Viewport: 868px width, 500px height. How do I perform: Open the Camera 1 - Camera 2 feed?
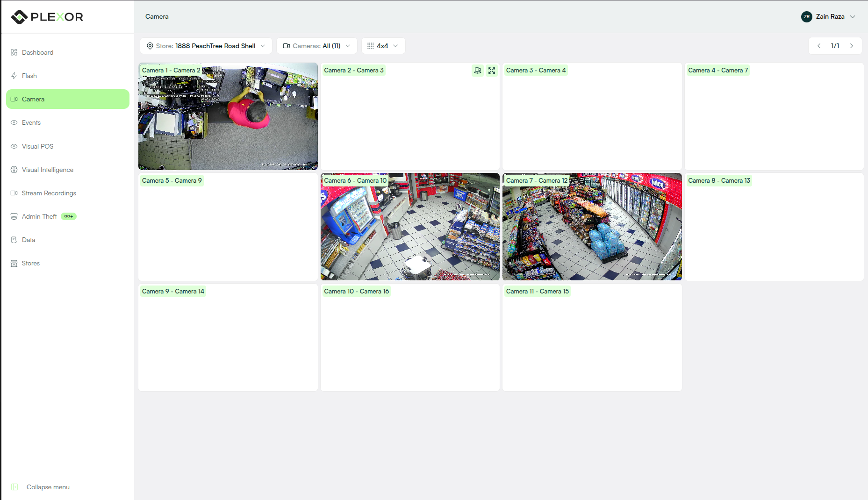(x=228, y=116)
